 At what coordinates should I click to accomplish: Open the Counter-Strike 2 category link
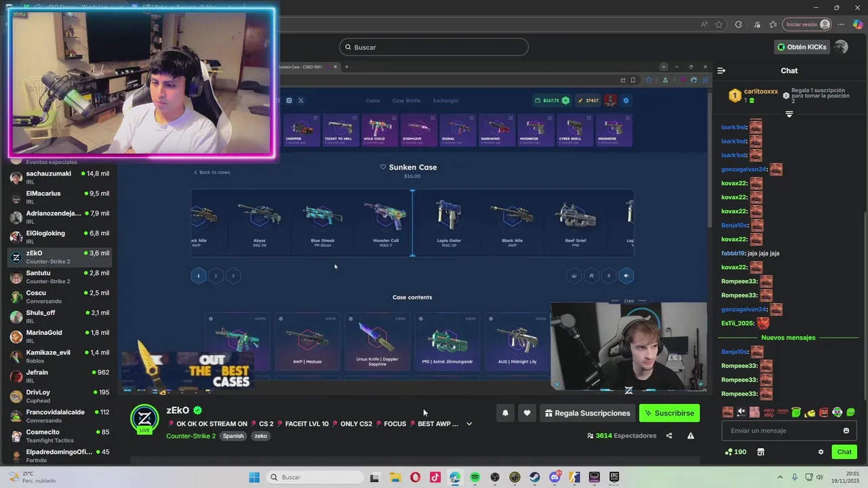(x=191, y=436)
